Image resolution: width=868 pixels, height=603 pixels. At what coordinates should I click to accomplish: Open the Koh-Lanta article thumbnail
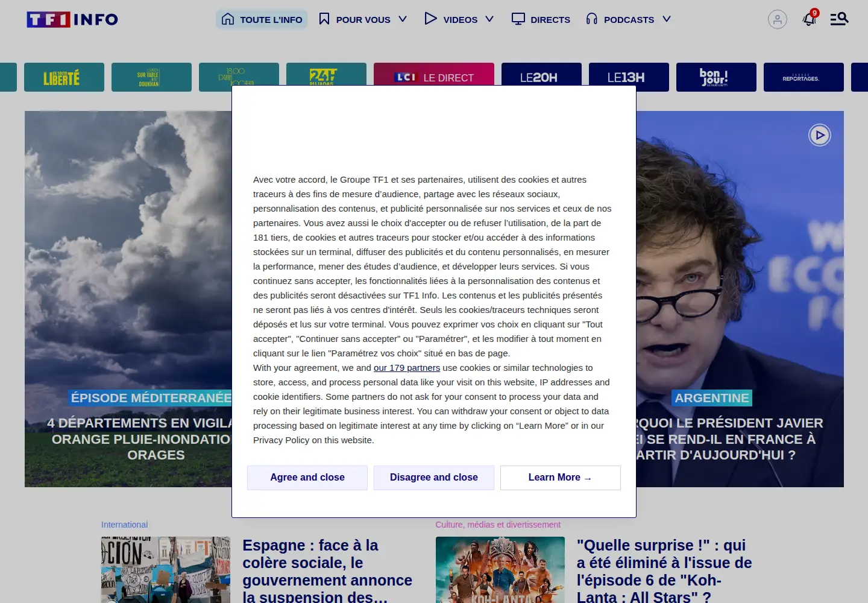500,570
